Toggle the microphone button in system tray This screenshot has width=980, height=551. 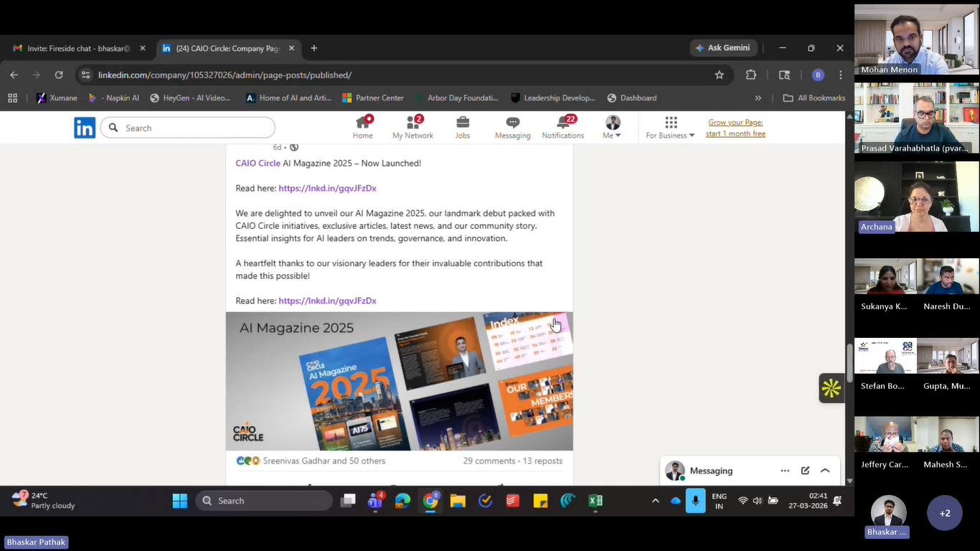pyautogui.click(x=695, y=501)
